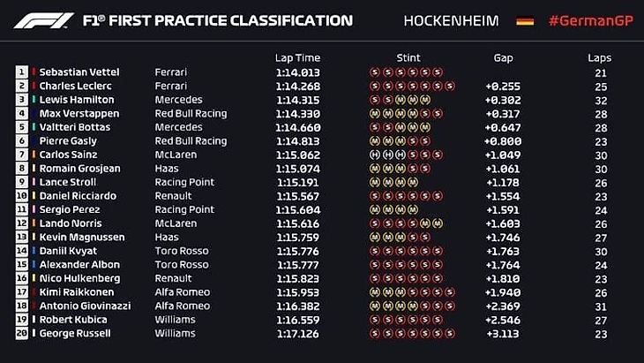Click the first tyre icon in Stroll's stint
644x363 pixels.
click(x=375, y=182)
